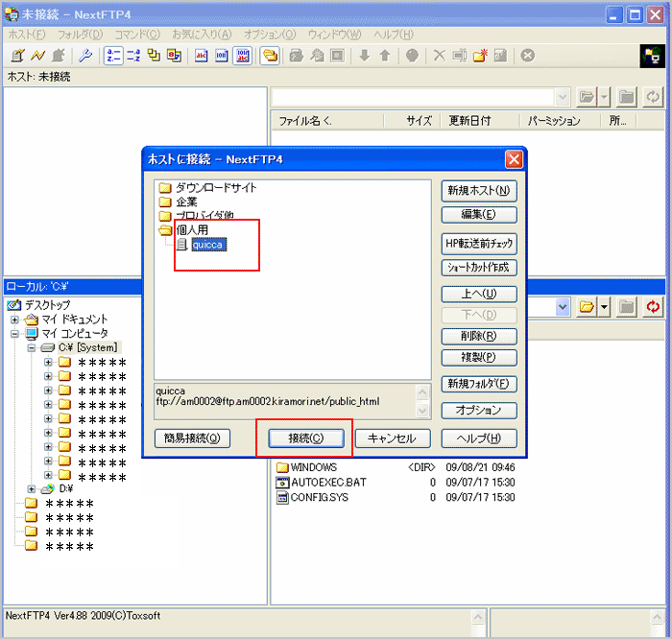Click the refresh icon in the host pane
672x639 pixels.
pos(653,97)
